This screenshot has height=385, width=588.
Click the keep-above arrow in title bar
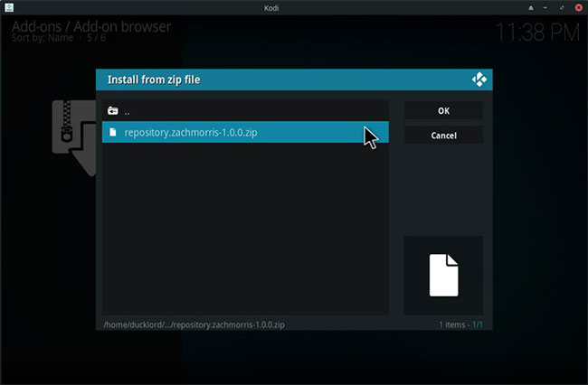pos(531,8)
